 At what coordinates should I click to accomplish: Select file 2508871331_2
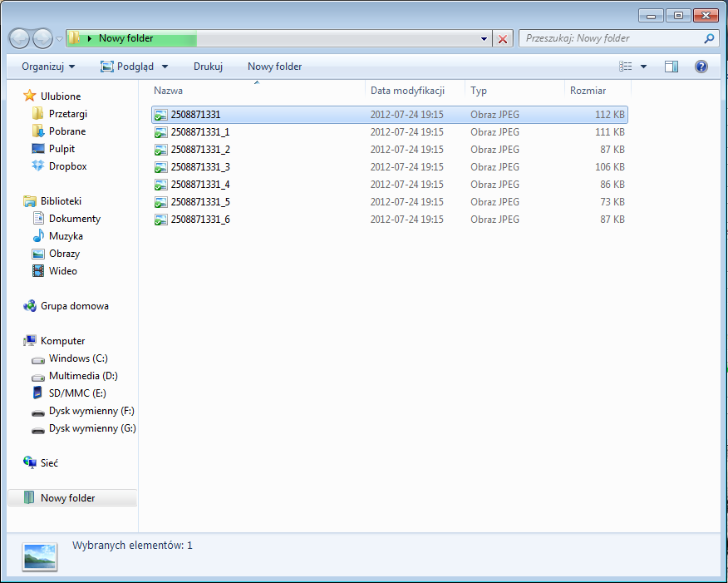390,150
